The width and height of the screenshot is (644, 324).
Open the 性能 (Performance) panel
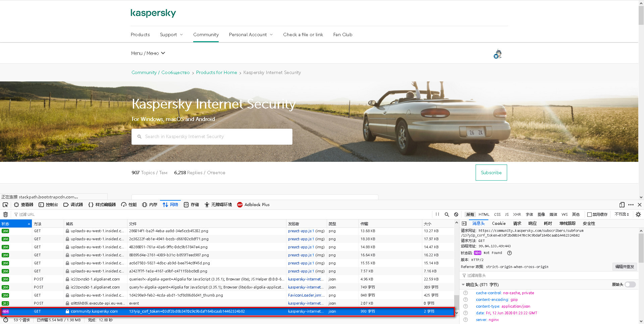click(129, 205)
